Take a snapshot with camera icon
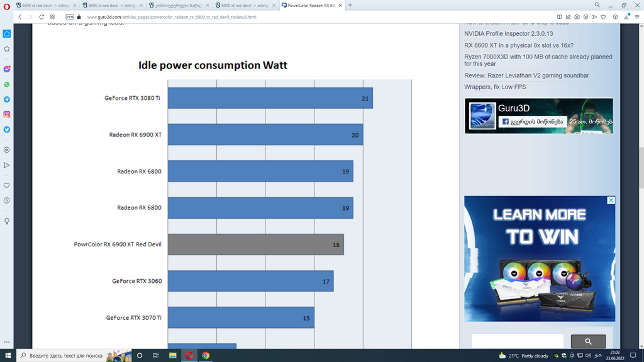 (577, 17)
